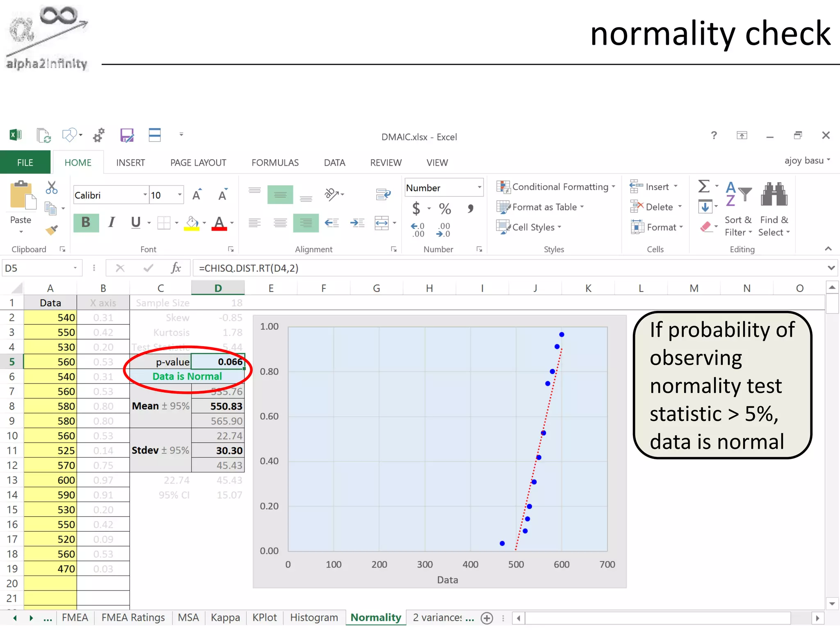Click the Insert Function fx icon
This screenshot has height=630, width=840.
coord(176,268)
